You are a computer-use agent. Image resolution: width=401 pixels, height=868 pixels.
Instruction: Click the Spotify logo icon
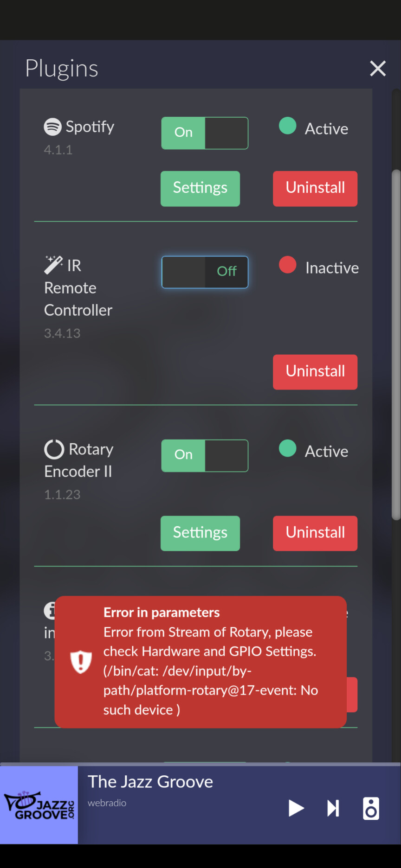(x=52, y=127)
